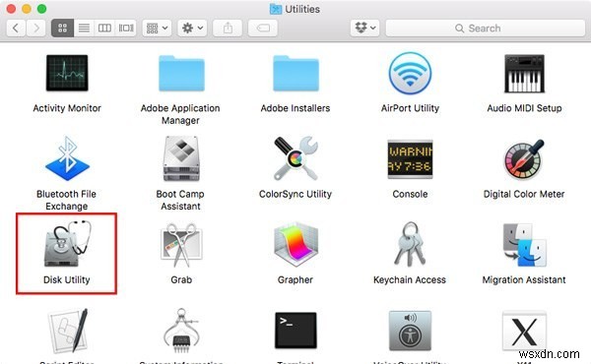Click the Edit Tags toolbar button

click(x=263, y=28)
